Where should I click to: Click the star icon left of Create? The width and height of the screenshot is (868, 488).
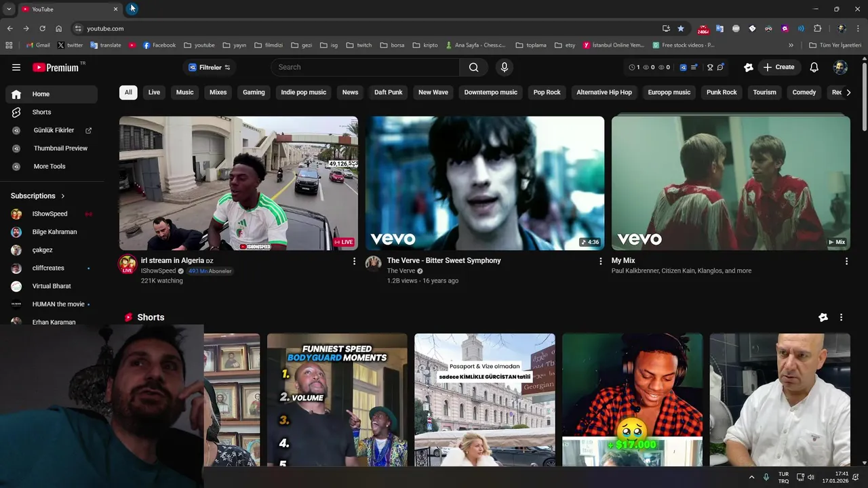click(x=749, y=67)
